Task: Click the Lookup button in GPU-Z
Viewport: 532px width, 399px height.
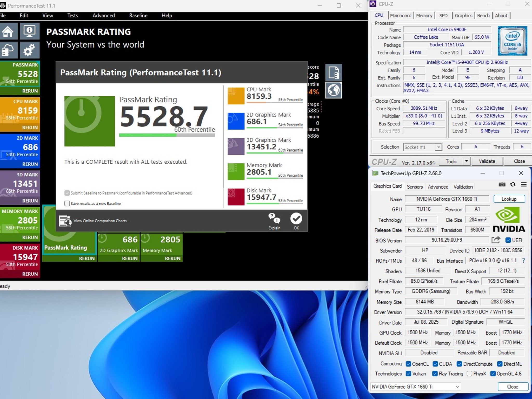Action: click(x=509, y=199)
